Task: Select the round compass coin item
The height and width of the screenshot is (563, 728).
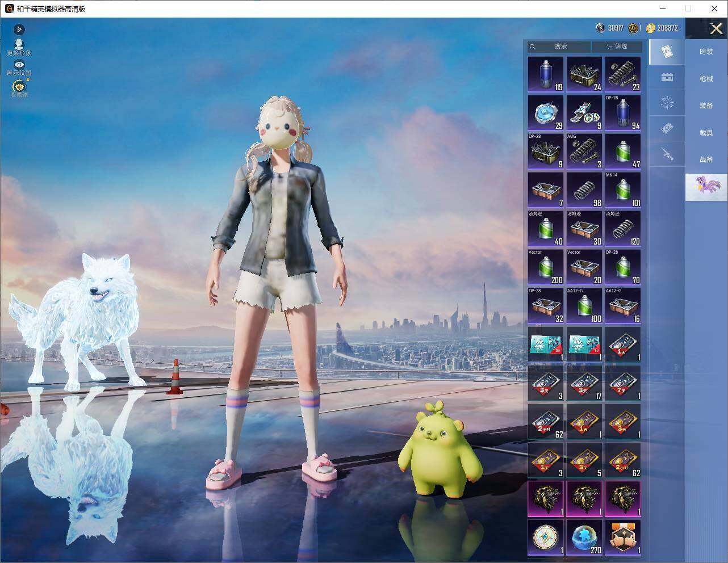Action: pyautogui.click(x=546, y=537)
